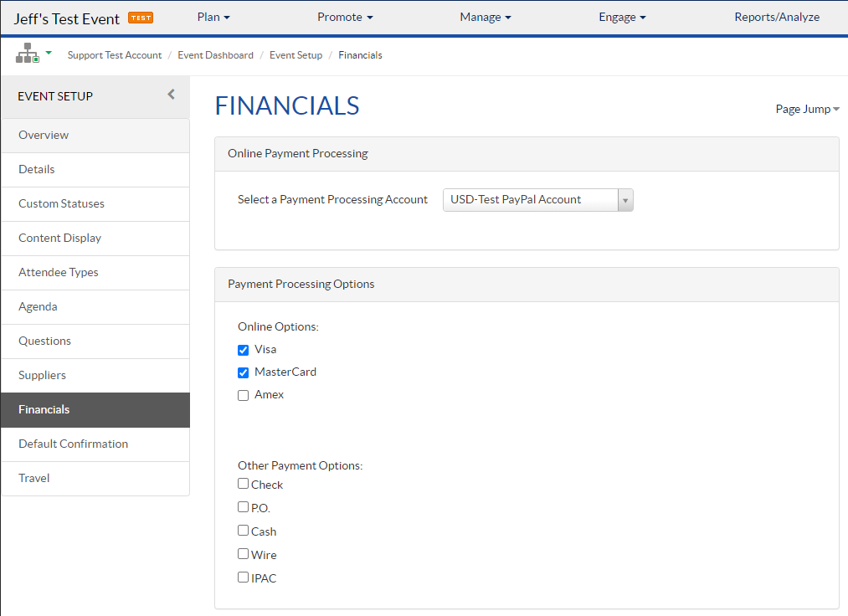Select Details in the sidebar

[95, 170]
